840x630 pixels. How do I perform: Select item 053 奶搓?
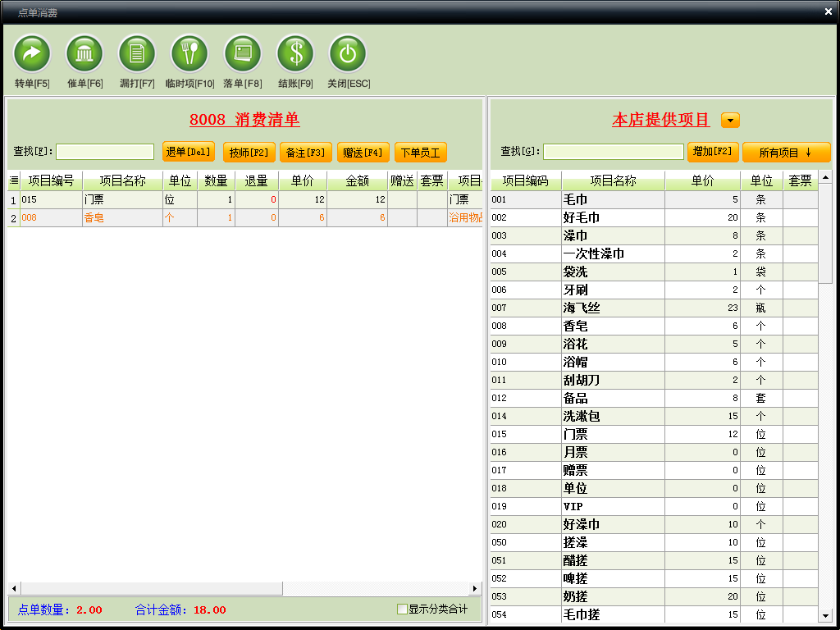(654, 596)
